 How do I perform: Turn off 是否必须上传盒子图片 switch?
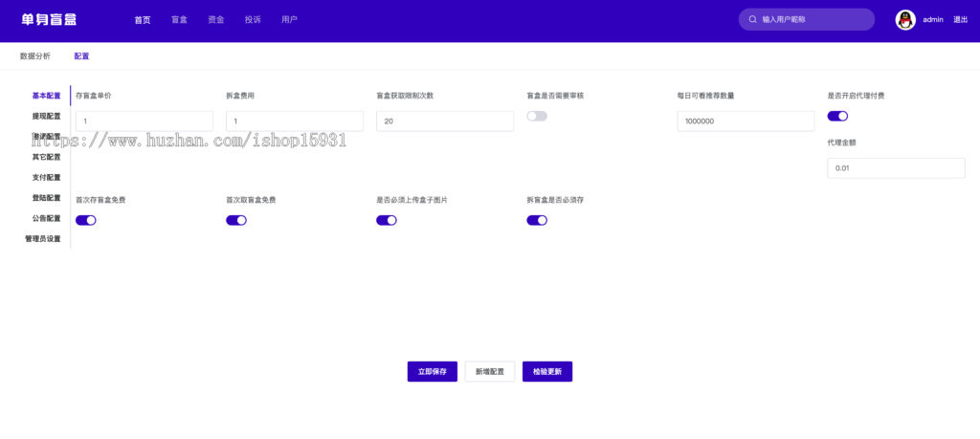point(387,220)
